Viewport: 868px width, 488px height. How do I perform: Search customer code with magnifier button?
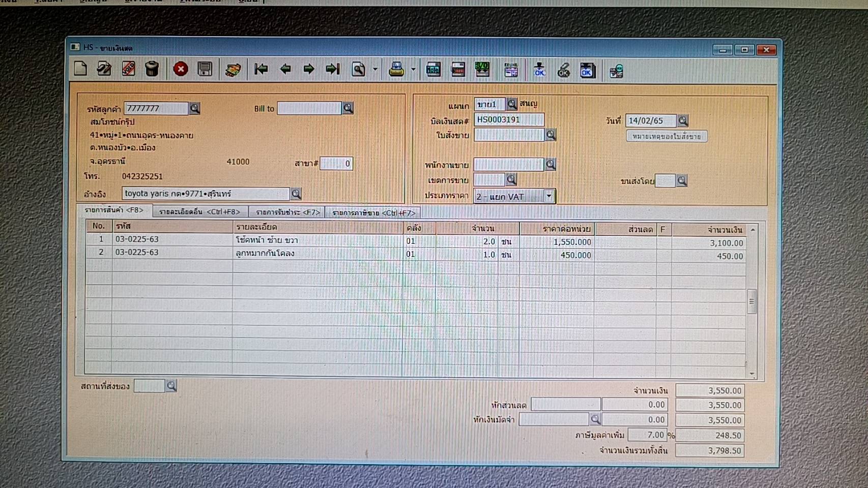coord(195,108)
